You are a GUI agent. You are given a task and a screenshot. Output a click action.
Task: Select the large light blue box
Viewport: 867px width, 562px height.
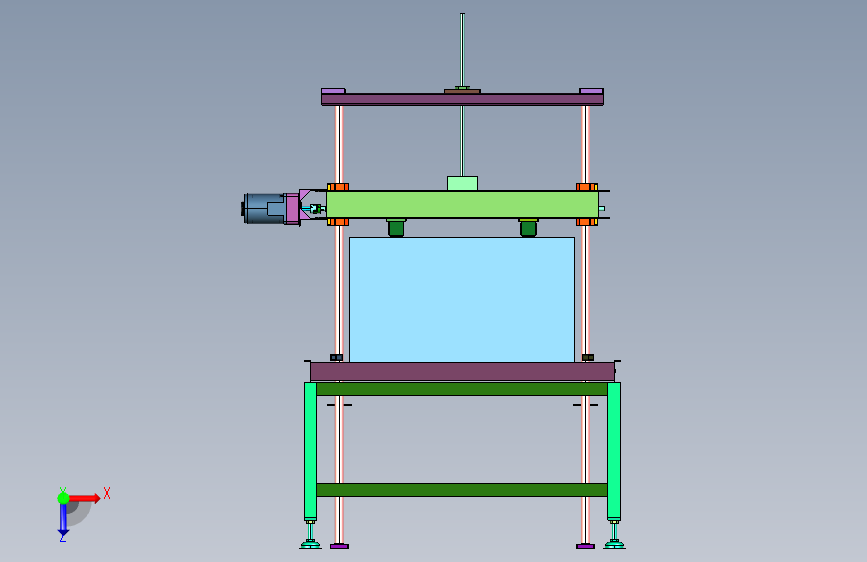(x=462, y=300)
